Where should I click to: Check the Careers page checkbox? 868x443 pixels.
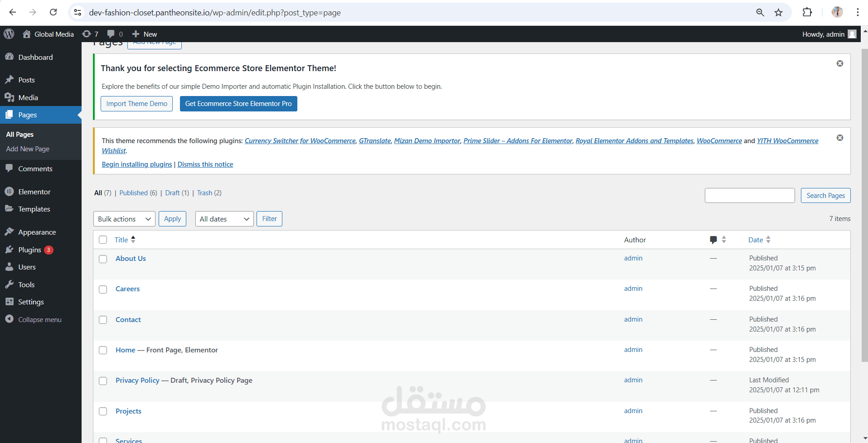click(x=103, y=289)
